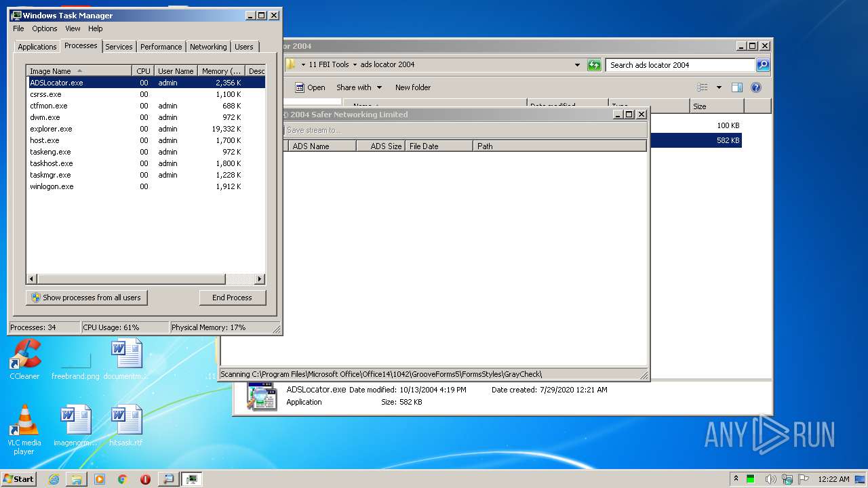Image resolution: width=868 pixels, height=488 pixels.
Task: Select the imagenorm... Word document icon
Action: 75,426
